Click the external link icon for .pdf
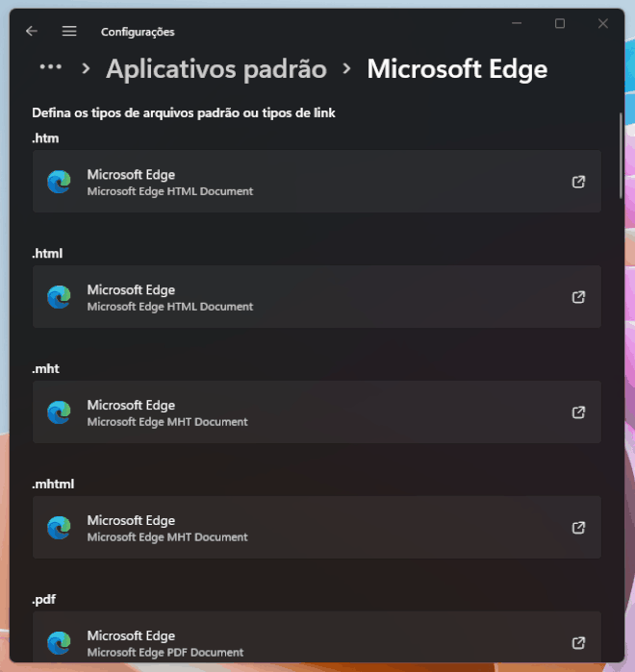 (x=578, y=642)
